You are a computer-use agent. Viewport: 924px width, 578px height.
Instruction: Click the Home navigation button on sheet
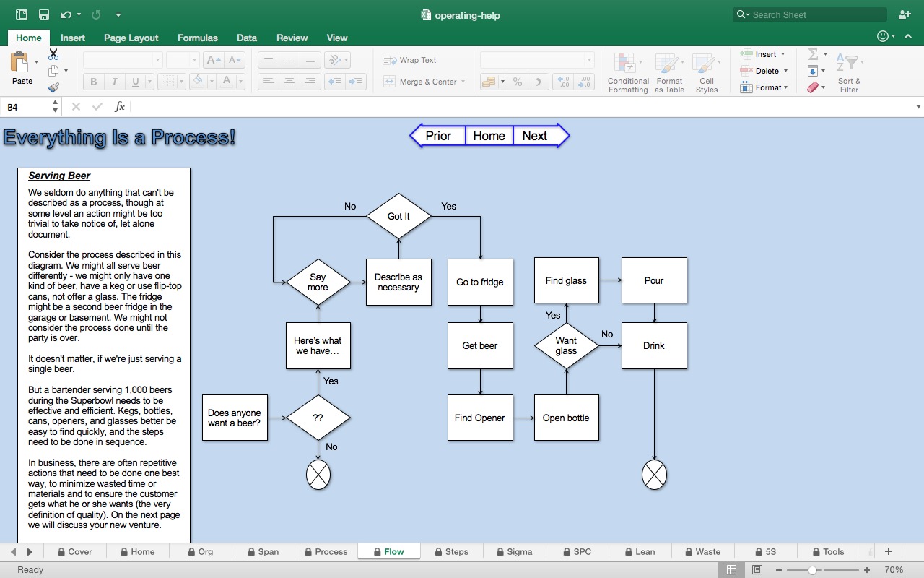[x=489, y=136]
